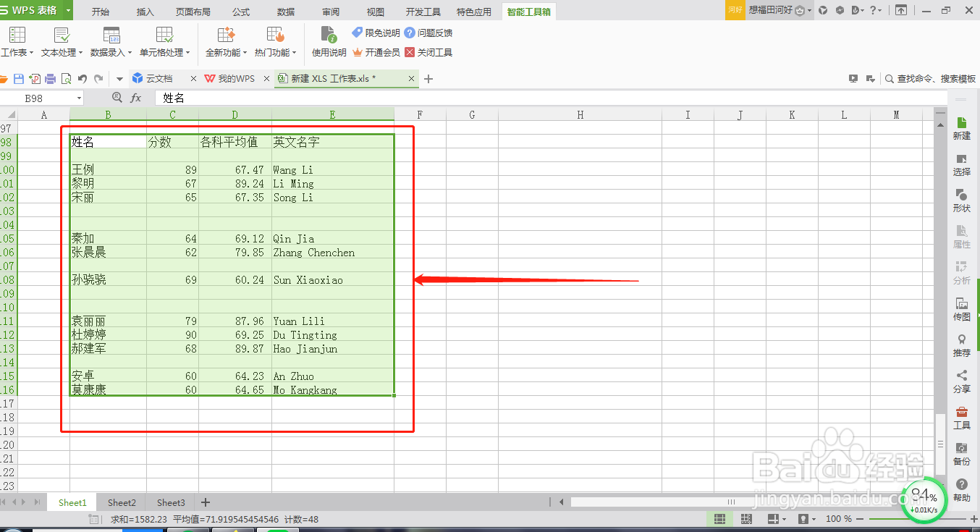Select the normal view mode in status bar
Screen dimensions: 980x532
719,519
